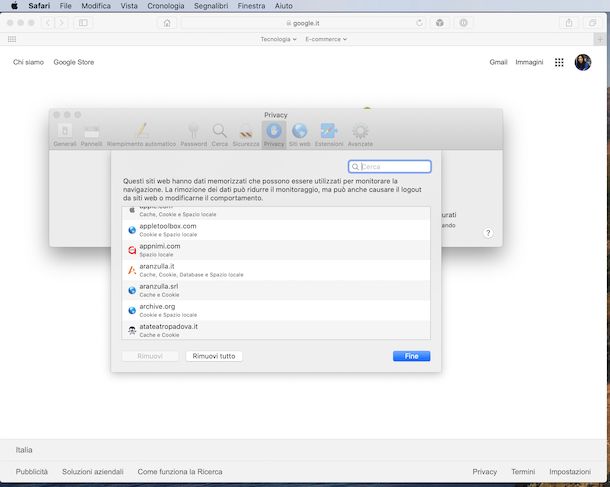Click the archive.org globe icon

tap(132, 310)
